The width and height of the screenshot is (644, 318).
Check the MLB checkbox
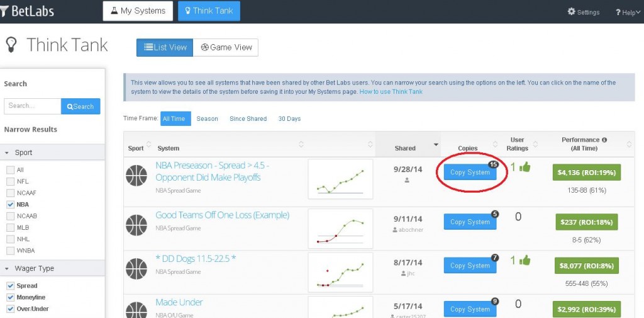10,227
